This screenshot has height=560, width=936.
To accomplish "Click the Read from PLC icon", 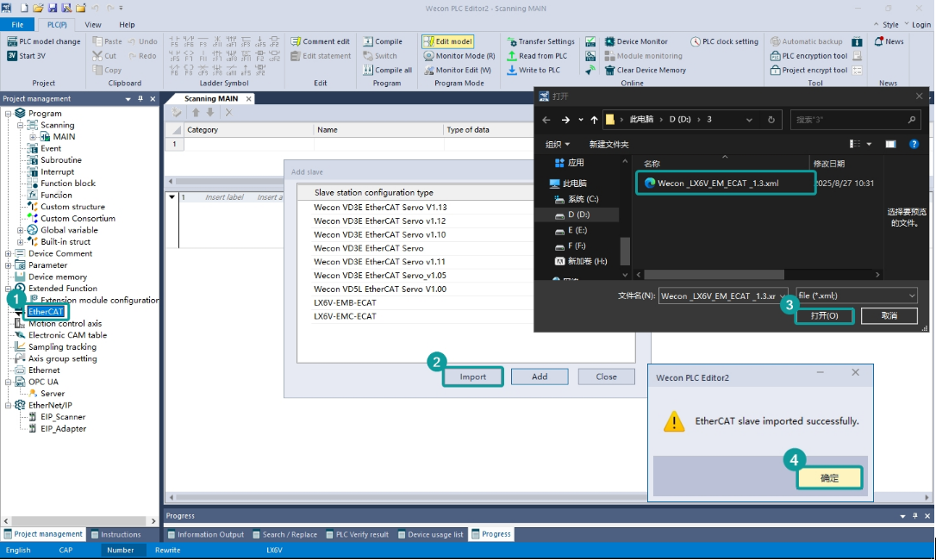I will coord(512,55).
